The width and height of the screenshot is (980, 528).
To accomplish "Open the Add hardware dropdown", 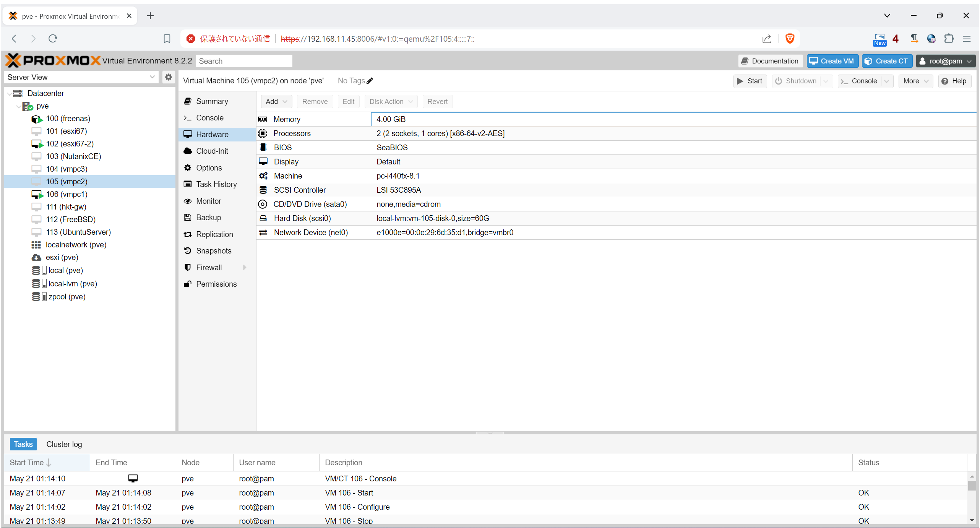I will click(276, 102).
